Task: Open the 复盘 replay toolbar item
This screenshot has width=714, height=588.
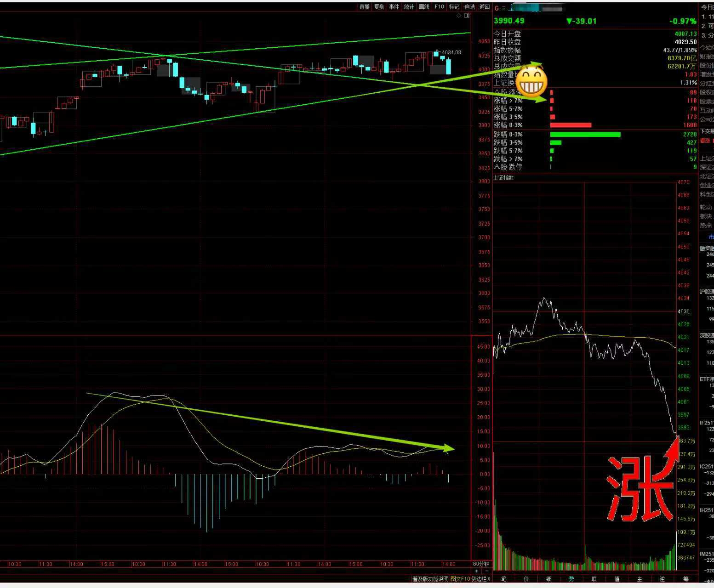Action: click(379, 7)
